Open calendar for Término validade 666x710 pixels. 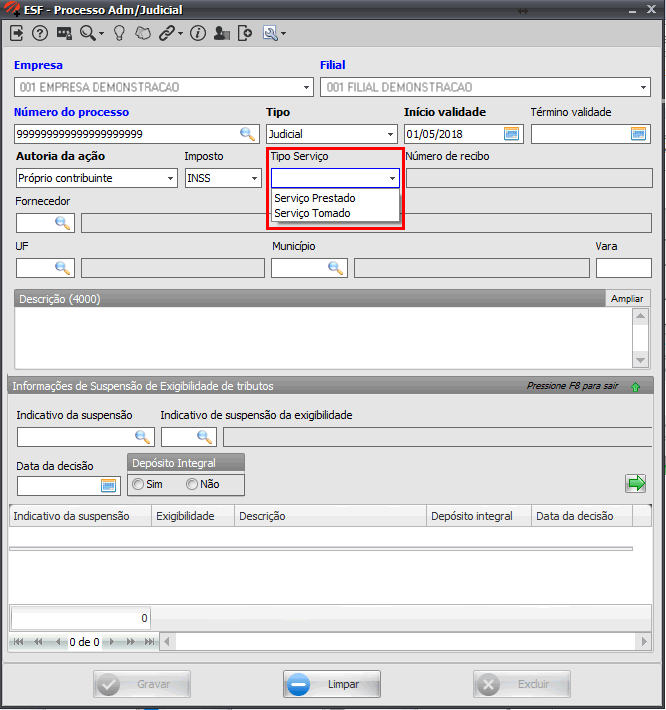[x=638, y=134]
